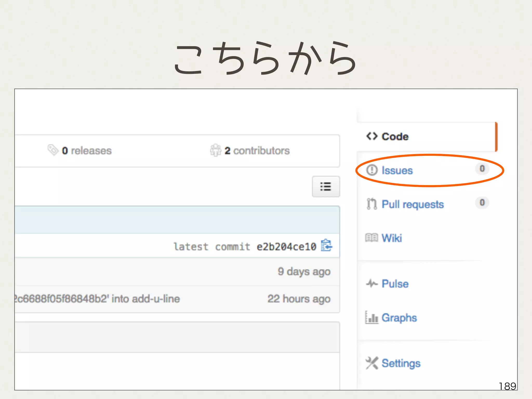
Task: Open repository Settings link
Action: pos(401,363)
